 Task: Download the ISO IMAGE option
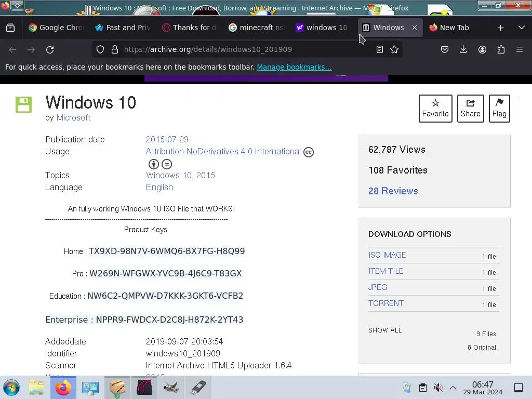[387, 255]
